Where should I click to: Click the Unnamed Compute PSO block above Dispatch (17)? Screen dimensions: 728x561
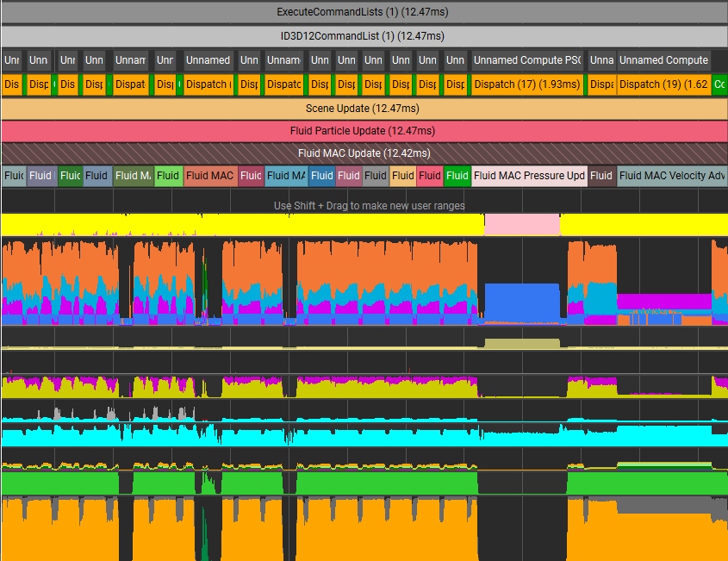click(527, 60)
